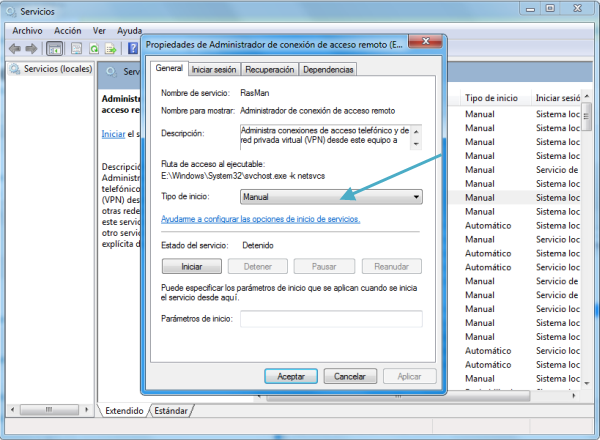Click the description box scroll-up arrow
The image size is (600, 440).
(416, 131)
